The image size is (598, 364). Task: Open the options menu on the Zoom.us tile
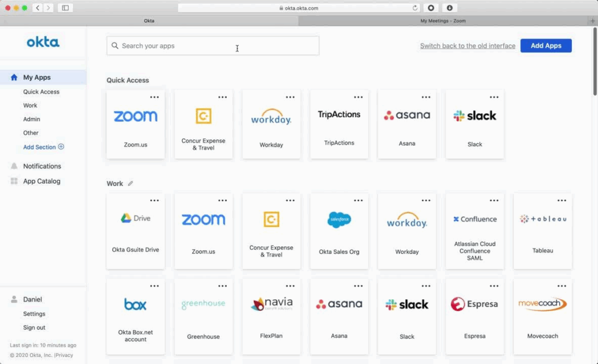(x=154, y=97)
